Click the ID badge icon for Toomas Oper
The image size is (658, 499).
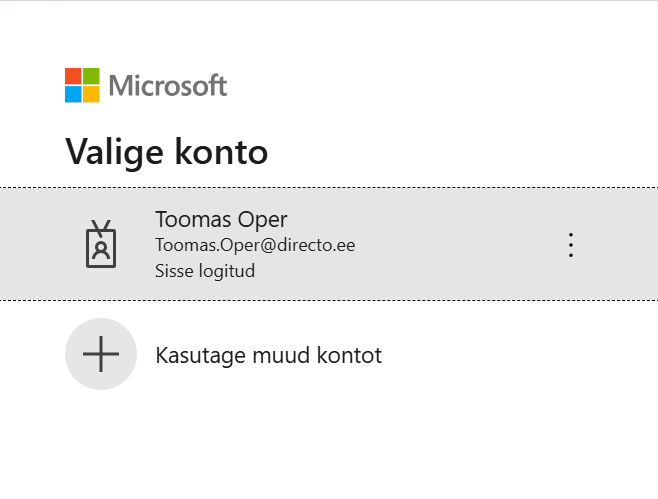pyautogui.click(x=101, y=243)
